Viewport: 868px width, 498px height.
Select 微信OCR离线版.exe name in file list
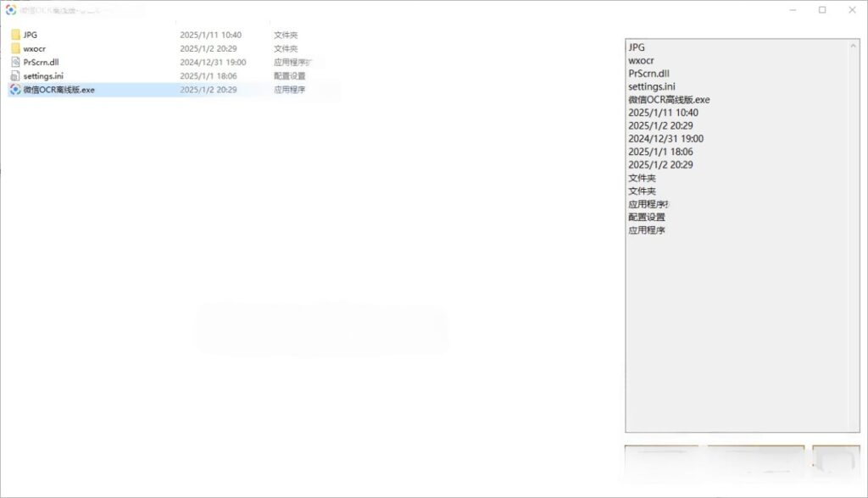(x=58, y=90)
